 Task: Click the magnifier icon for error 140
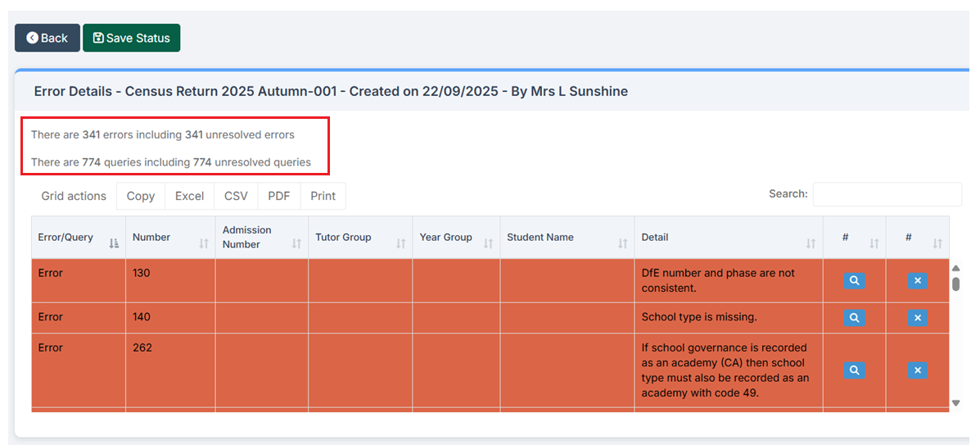pyautogui.click(x=854, y=317)
